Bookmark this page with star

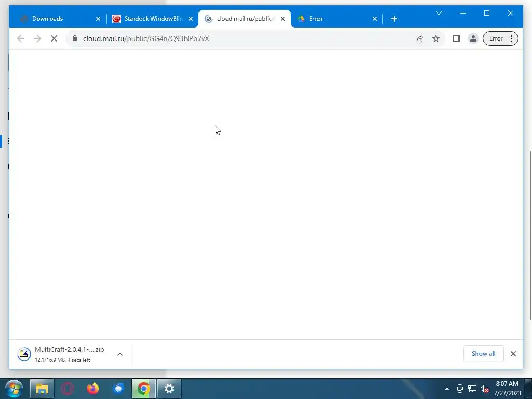coord(436,38)
